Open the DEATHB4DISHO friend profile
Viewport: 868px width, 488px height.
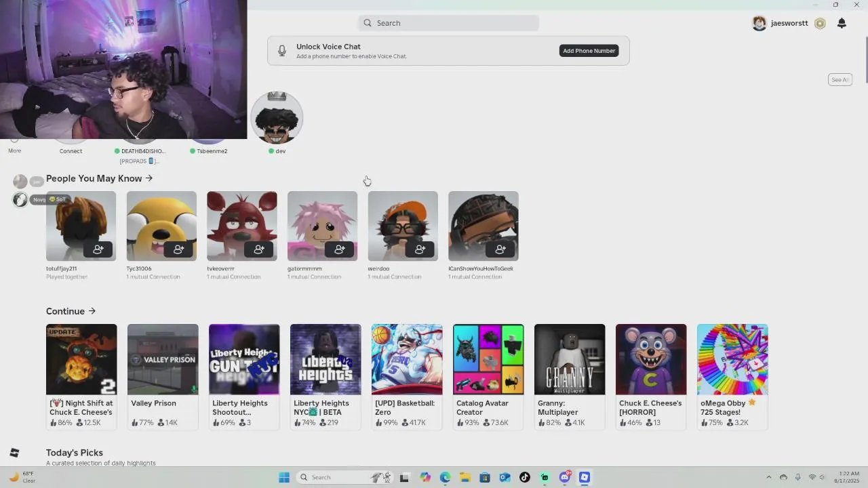[x=140, y=151]
